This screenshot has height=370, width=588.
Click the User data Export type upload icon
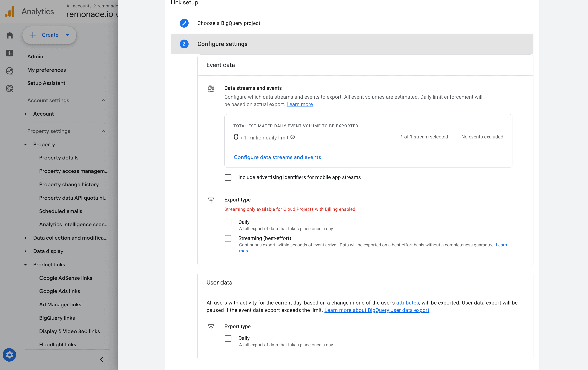tap(211, 327)
